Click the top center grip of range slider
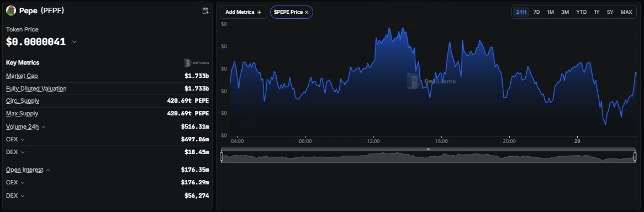Screen dimensions: 644x212 coord(428,149)
